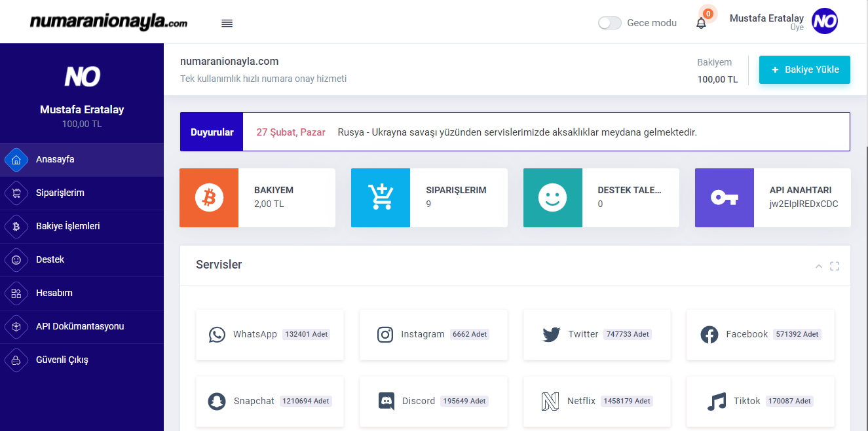
Task: Go to Bakiye İşlemleri in sidebar
Action: coord(67,227)
